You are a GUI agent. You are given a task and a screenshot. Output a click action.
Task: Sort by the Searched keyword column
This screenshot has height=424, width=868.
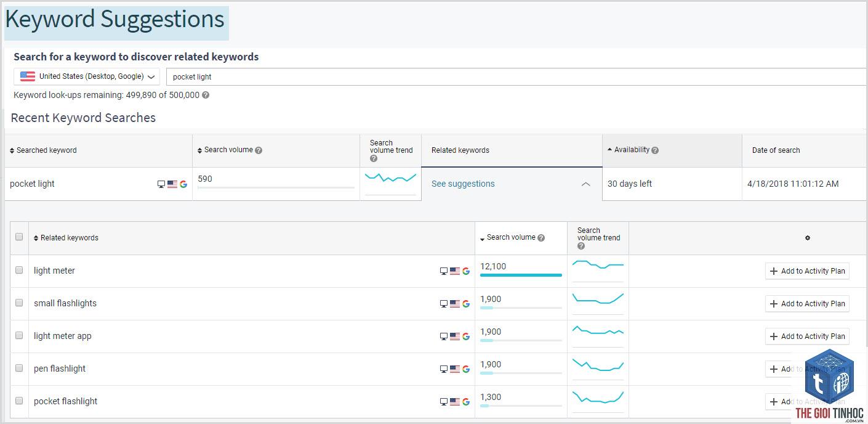[43, 150]
